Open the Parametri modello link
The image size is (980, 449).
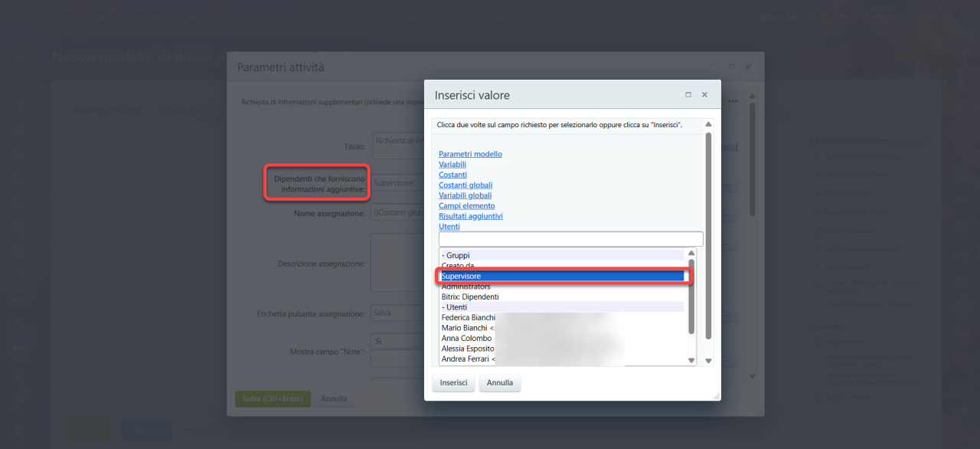point(470,154)
